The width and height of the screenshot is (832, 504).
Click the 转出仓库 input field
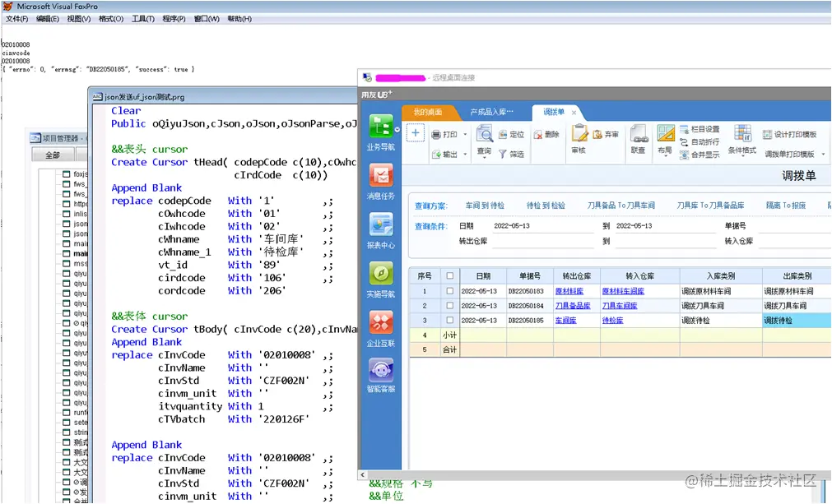point(542,242)
